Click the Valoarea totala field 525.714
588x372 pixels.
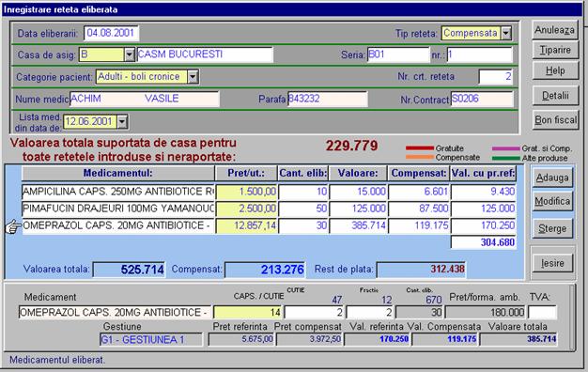tap(129, 270)
